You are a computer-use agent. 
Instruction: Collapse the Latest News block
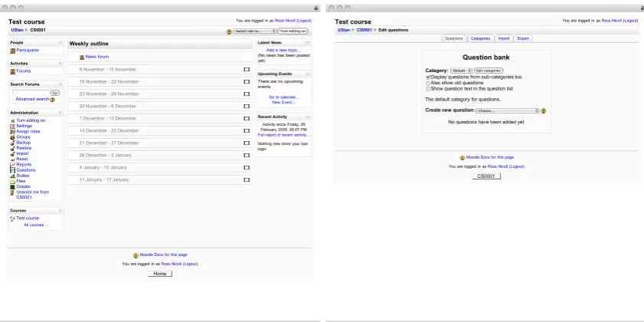click(308, 43)
